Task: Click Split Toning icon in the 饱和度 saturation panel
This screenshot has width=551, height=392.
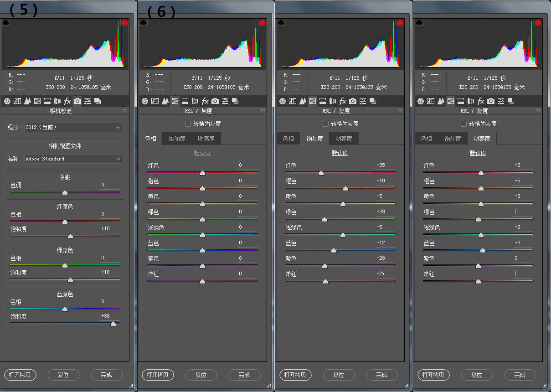Action: click(x=323, y=101)
